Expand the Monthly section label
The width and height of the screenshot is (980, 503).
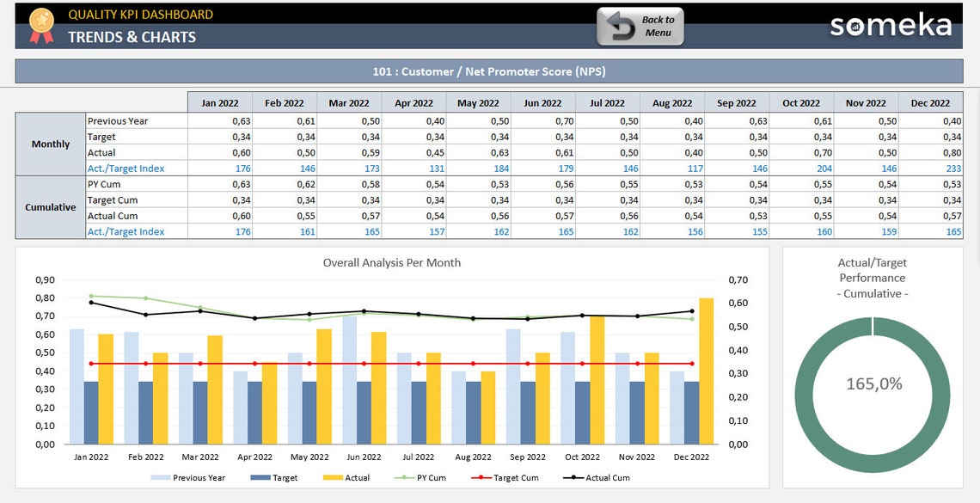pos(49,144)
